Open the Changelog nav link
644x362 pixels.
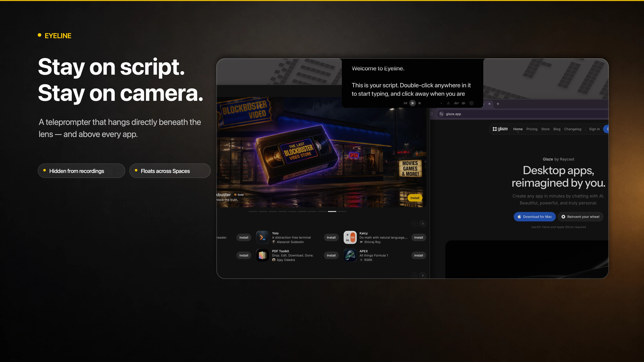pyautogui.click(x=573, y=129)
